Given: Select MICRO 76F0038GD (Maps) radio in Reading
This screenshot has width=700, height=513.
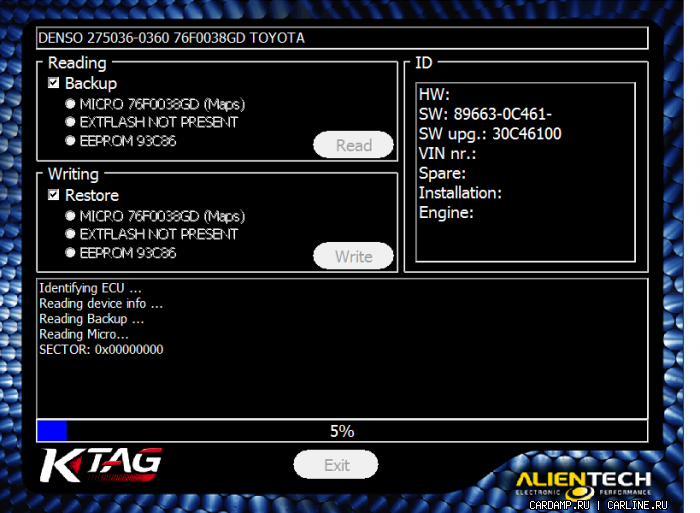Looking at the screenshot, I should coord(70,104).
